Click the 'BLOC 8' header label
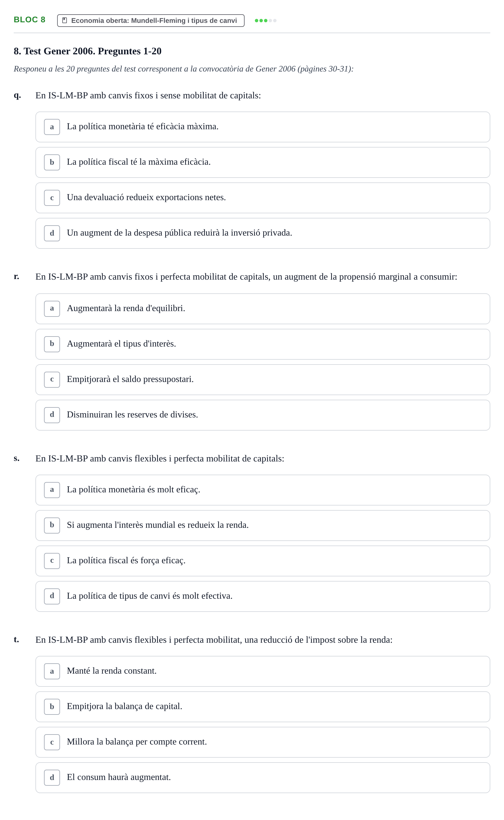This screenshot has height=820, width=504. click(29, 20)
